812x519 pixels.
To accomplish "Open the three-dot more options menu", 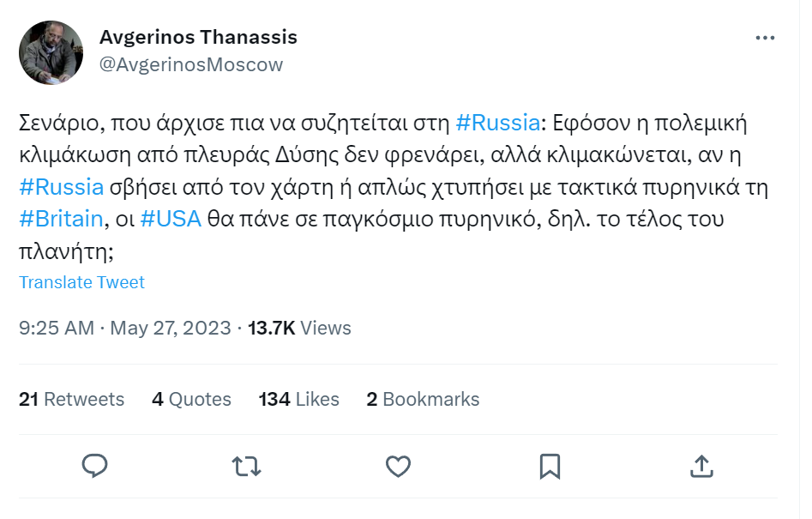I will click(x=765, y=38).
